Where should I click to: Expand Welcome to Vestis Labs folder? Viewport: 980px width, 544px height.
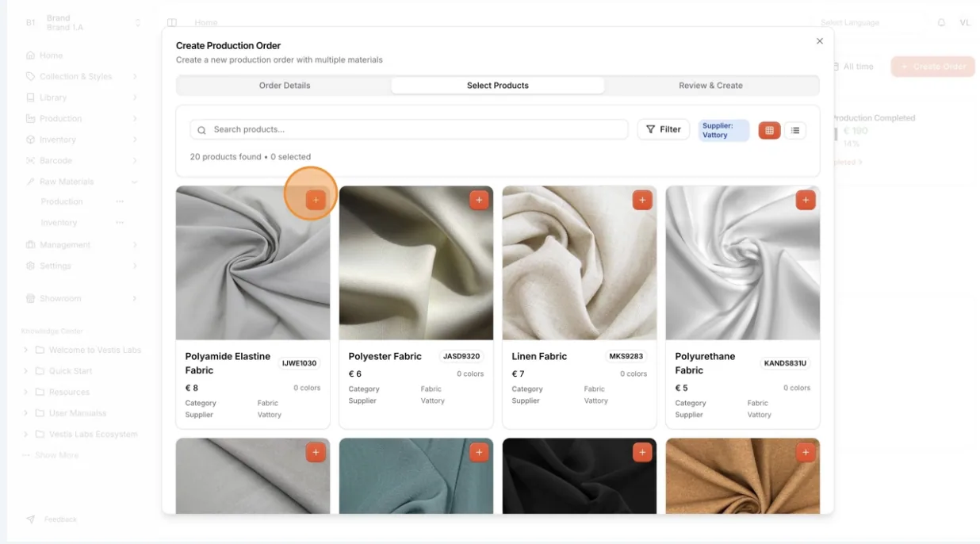point(82,350)
